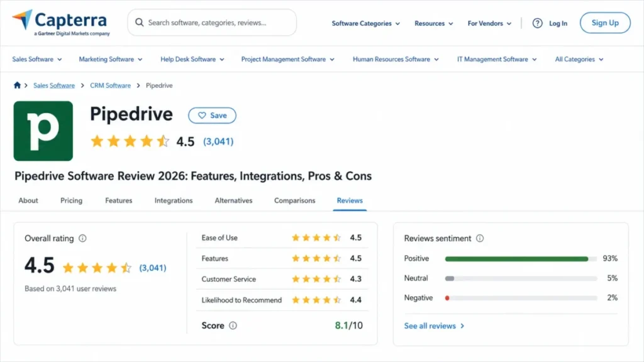The height and width of the screenshot is (362, 644).
Task: Show Reviews sentiment info icon
Action: click(480, 238)
